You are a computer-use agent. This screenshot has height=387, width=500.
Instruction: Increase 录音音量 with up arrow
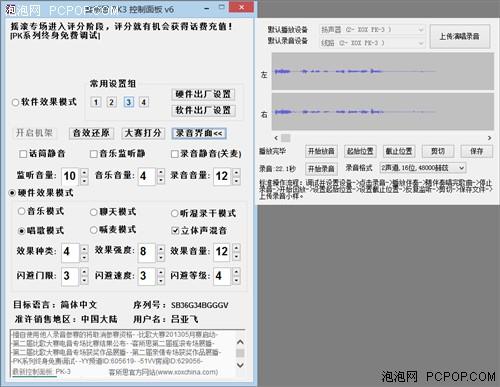click(x=236, y=172)
